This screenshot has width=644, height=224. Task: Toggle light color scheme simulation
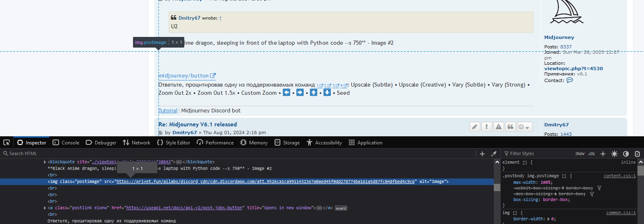pos(614,153)
